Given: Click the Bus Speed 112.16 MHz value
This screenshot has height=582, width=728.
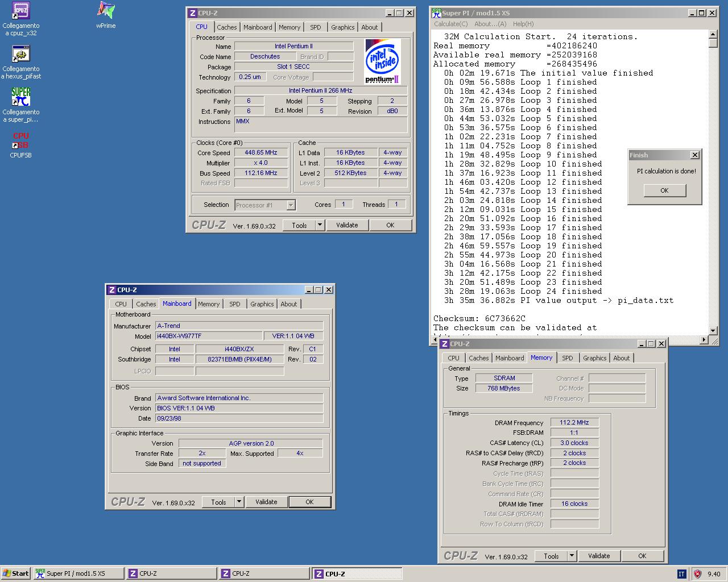Looking at the screenshot, I should (x=261, y=173).
